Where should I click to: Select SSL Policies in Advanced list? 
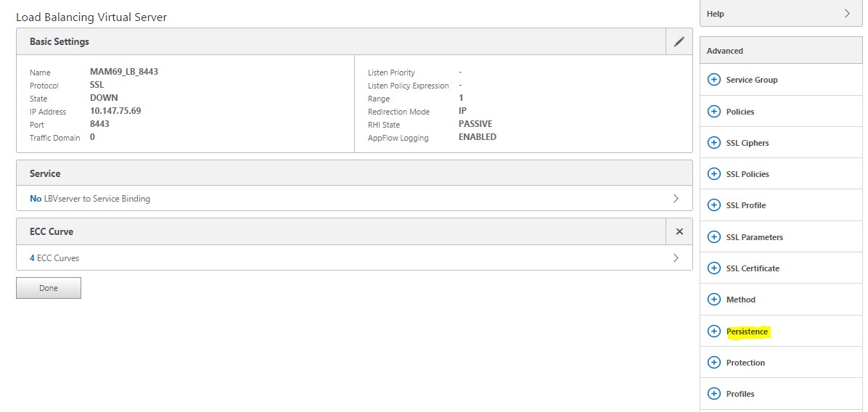coord(747,174)
